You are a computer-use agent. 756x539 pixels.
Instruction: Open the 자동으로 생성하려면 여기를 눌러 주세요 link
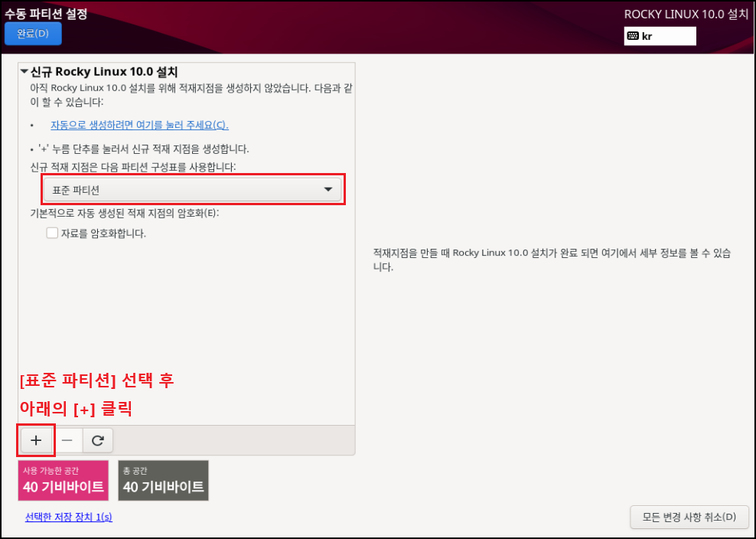[x=139, y=125]
